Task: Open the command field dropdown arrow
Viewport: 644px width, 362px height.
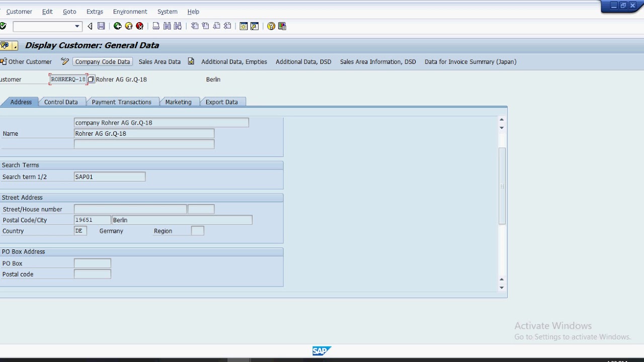Action: coord(77,26)
